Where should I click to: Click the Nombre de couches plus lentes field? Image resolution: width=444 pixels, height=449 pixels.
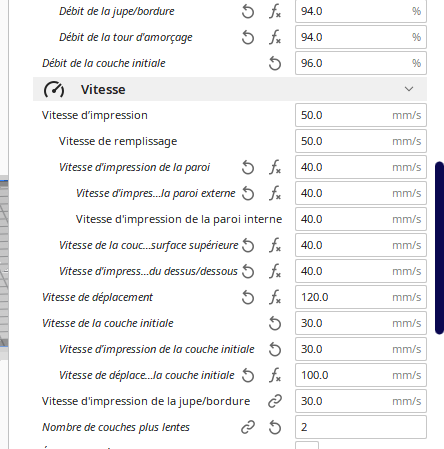[361, 427]
